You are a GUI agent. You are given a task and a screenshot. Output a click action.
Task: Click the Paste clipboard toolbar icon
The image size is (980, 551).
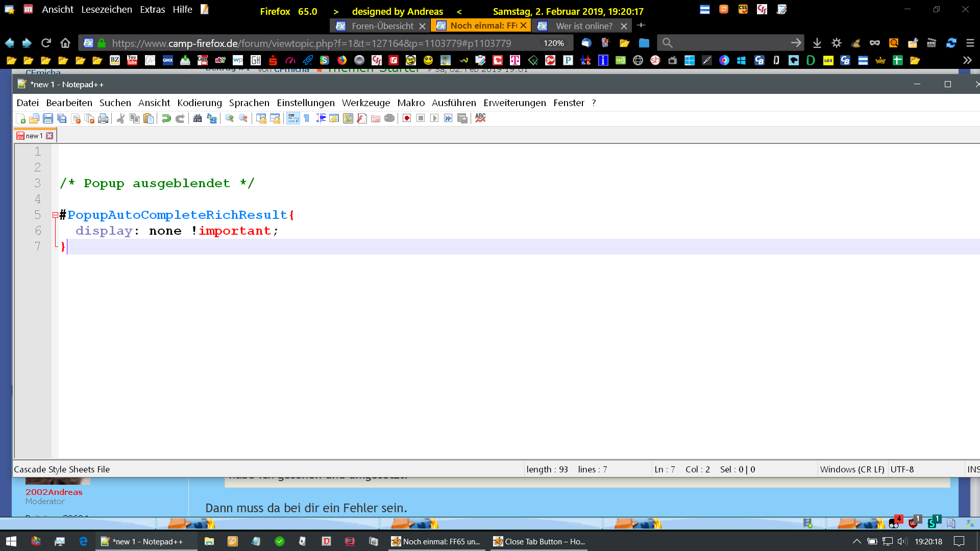[x=149, y=118]
